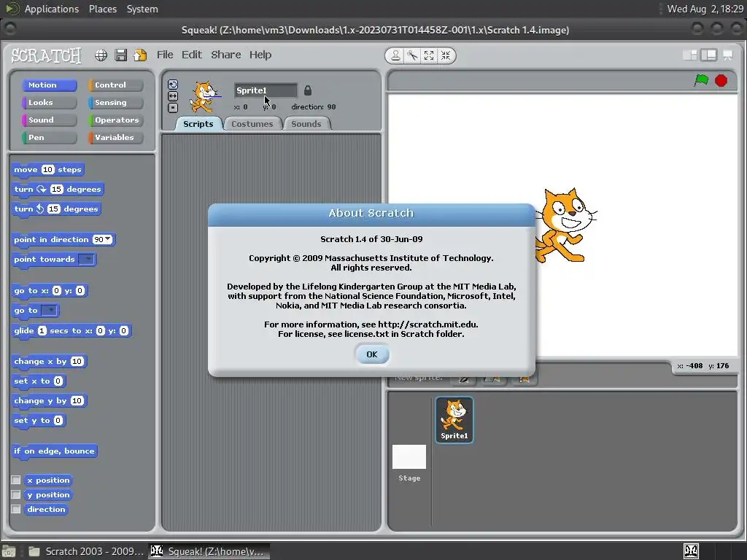Click the Share project icon
This screenshot has height=560, width=747.
(140, 55)
